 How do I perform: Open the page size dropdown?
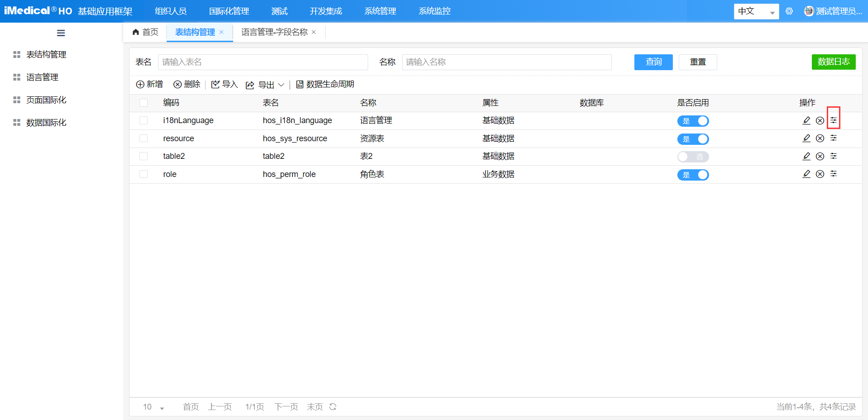click(x=154, y=406)
